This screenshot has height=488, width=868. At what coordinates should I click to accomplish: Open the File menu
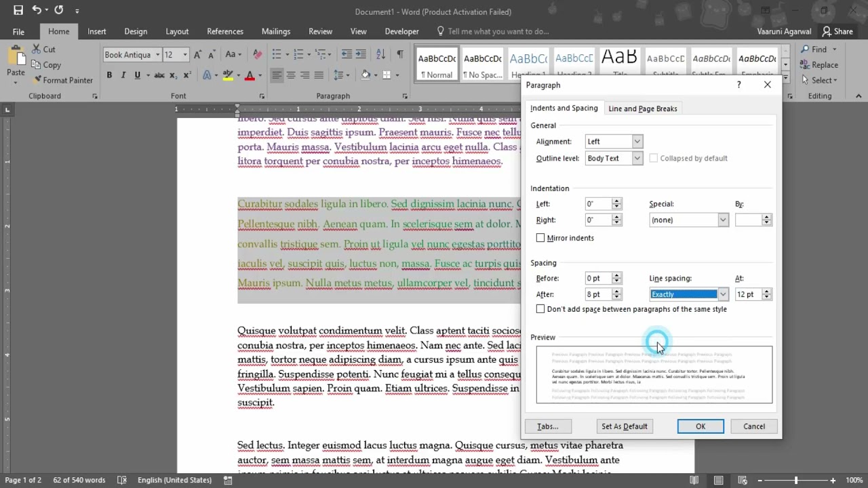pos(18,31)
